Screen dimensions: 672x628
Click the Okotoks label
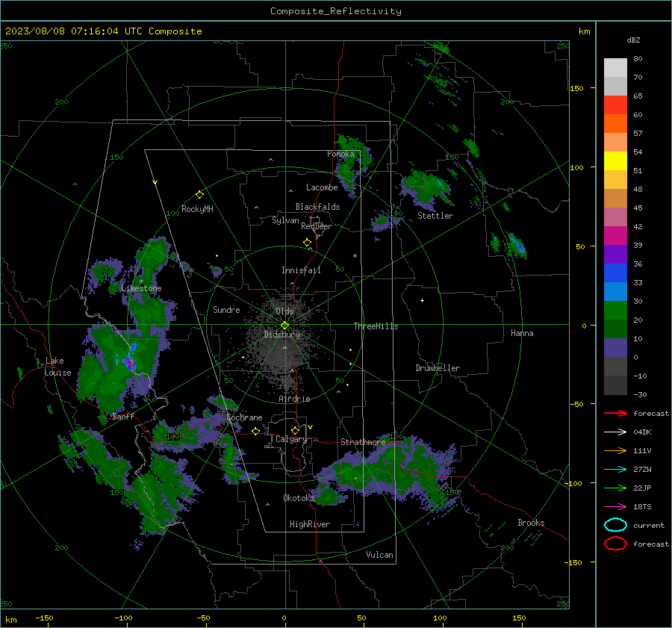click(x=299, y=498)
